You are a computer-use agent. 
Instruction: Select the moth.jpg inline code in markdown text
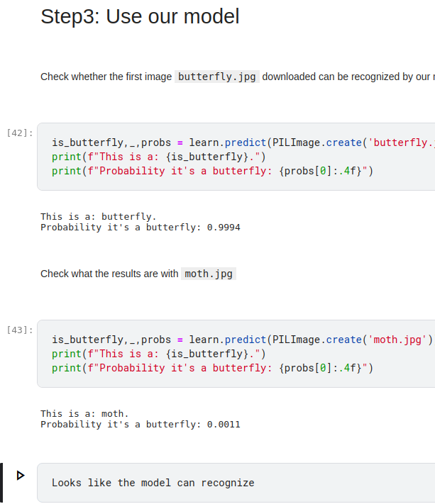(x=209, y=274)
